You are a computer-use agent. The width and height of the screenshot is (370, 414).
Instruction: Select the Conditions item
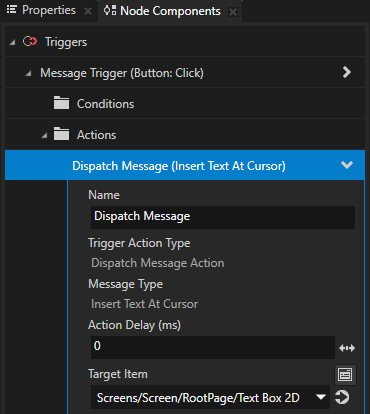(x=105, y=104)
